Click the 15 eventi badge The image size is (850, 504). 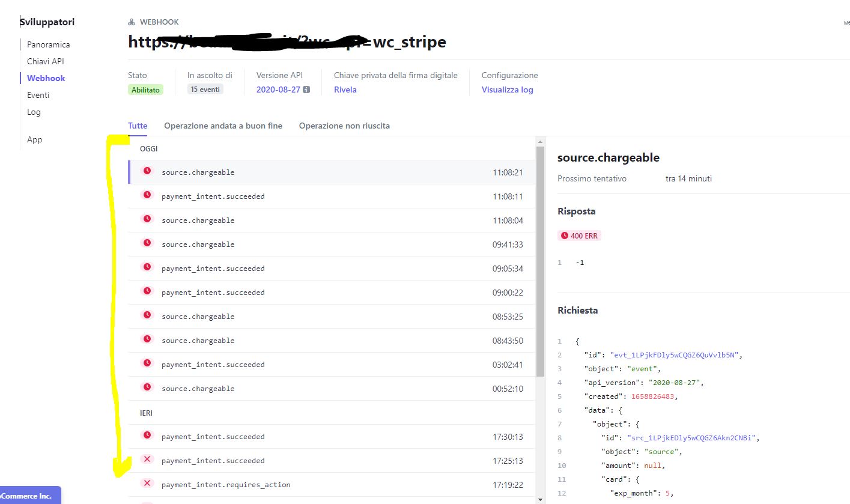(205, 90)
